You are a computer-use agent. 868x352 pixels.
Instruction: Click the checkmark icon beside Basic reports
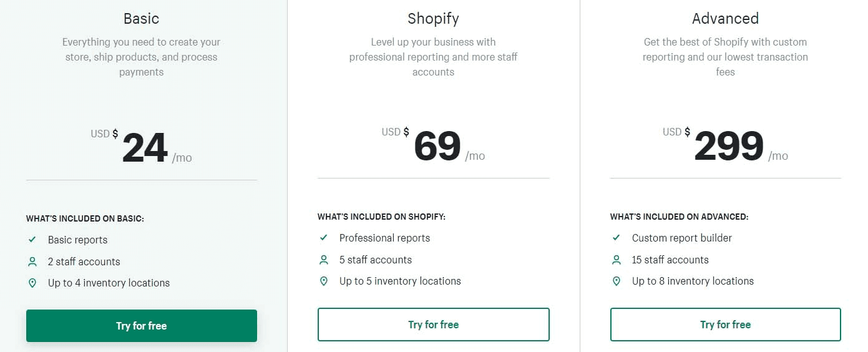pyautogui.click(x=32, y=240)
